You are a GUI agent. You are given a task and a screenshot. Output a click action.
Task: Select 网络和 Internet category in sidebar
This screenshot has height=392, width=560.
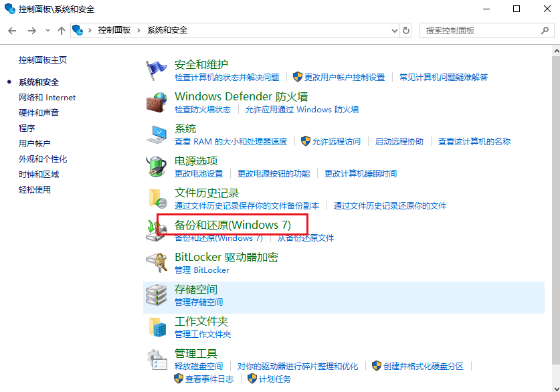pos(47,98)
